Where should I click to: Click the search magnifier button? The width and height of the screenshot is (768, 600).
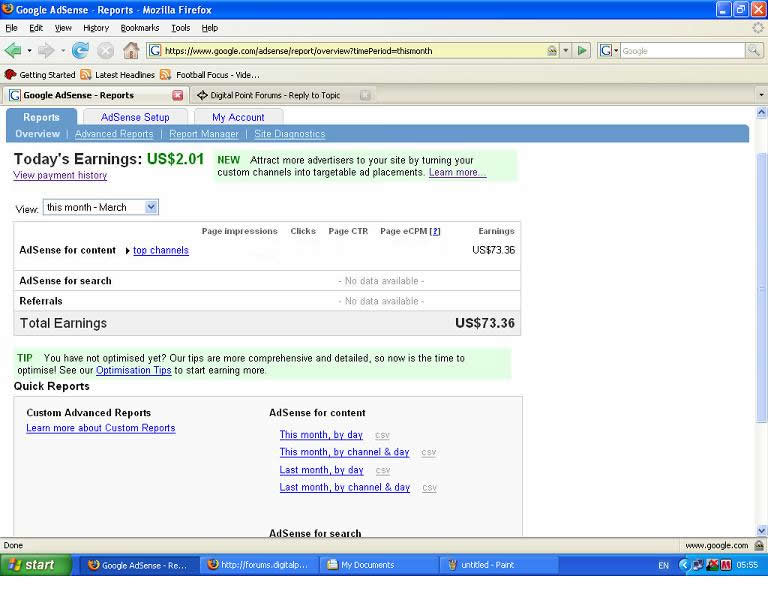pyautogui.click(x=754, y=50)
